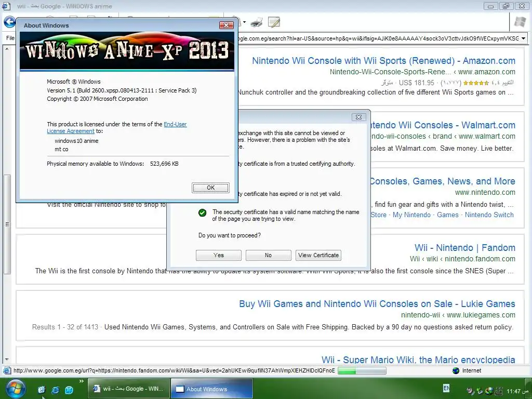Switch to About Windows taskbar button
Viewport: 532px width, 399px height.
pos(212,389)
